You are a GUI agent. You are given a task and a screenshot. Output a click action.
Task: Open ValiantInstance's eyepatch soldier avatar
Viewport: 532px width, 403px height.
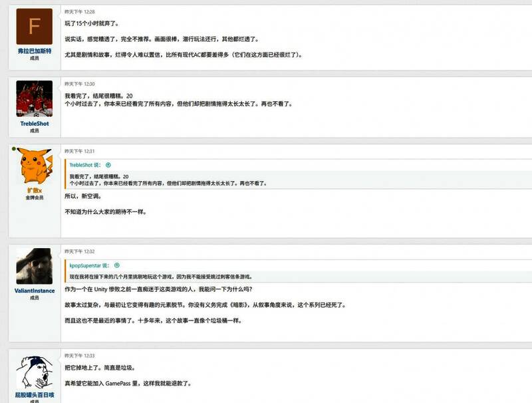(35, 266)
